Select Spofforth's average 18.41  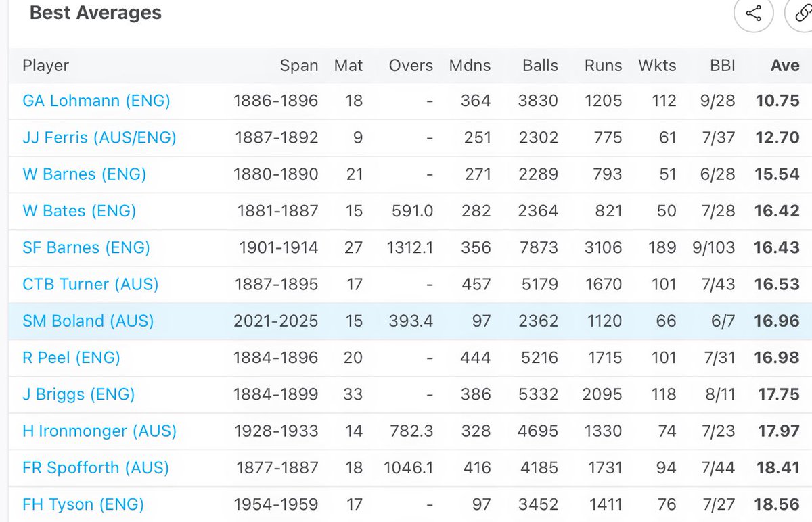click(778, 467)
